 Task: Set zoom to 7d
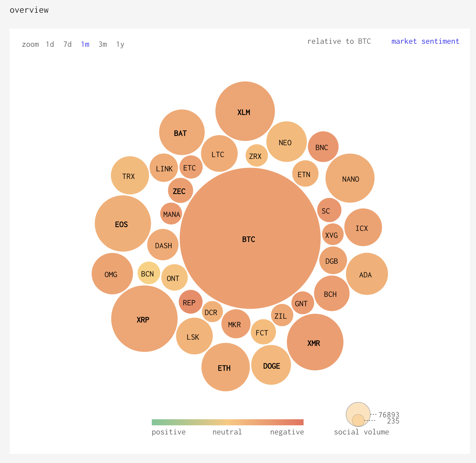click(67, 44)
